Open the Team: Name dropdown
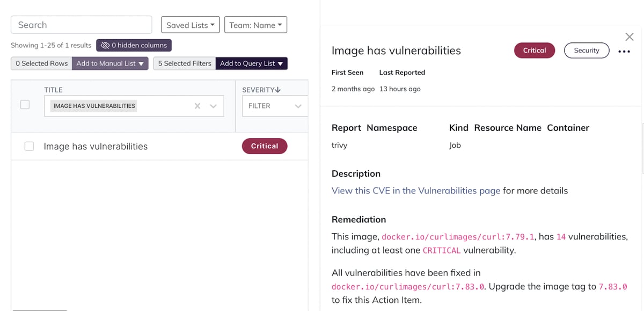The height and width of the screenshot is (311, 644). click(255, 24)
